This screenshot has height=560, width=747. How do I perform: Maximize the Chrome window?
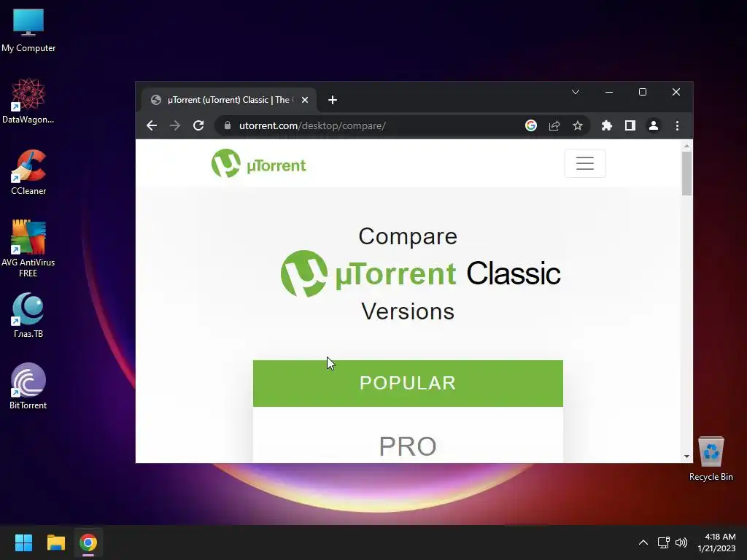tap(642, 92)
